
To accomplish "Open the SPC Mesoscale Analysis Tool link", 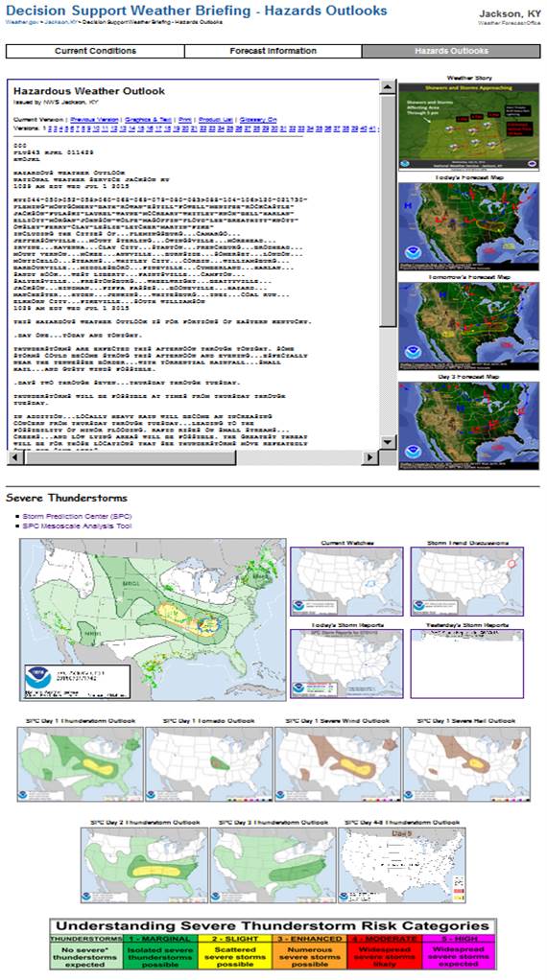I will 77,526.
